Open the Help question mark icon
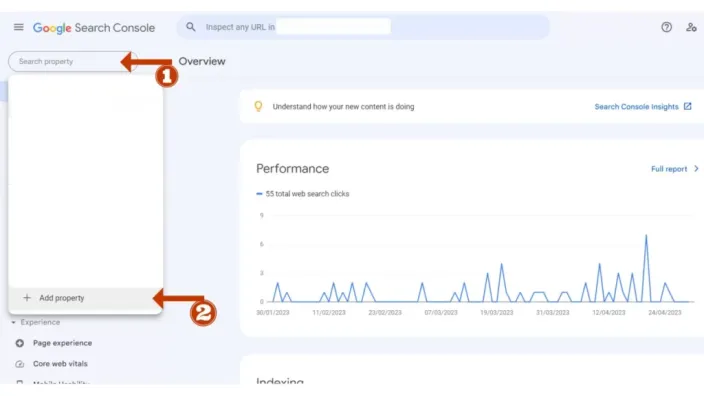Image resolution: width=704 pixels, height=396 pixels. (x=666, y=27)
